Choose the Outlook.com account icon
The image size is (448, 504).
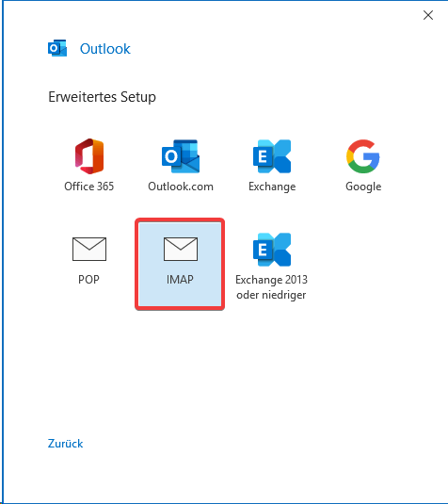[181, 156]
